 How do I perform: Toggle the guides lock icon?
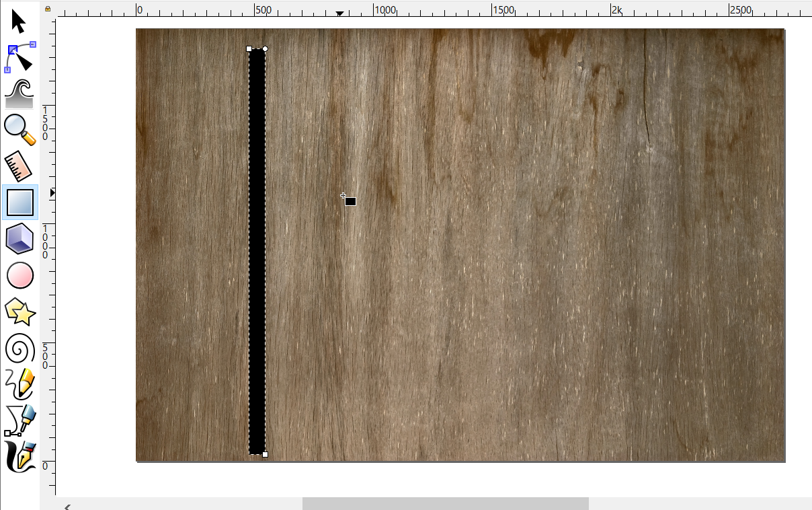(48, 8)
